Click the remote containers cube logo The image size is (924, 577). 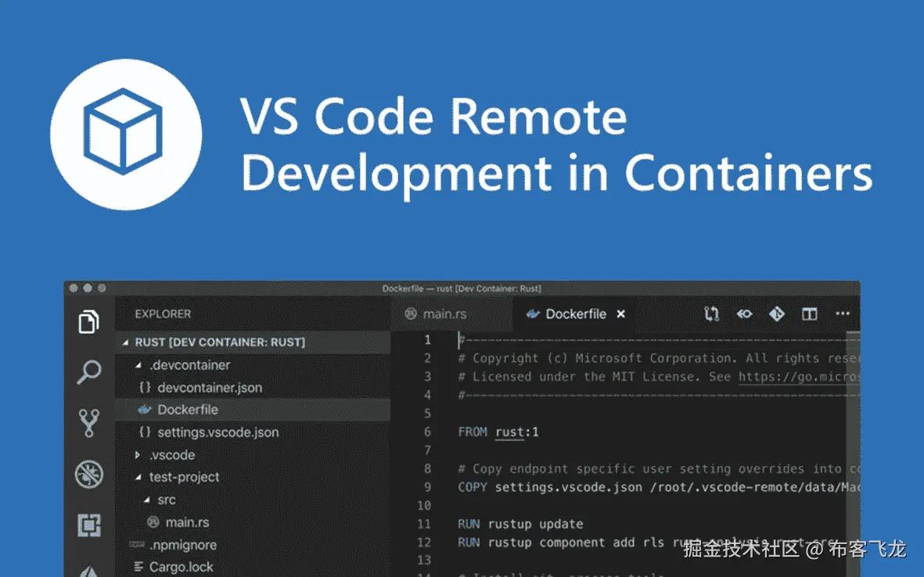coord(126,134)
